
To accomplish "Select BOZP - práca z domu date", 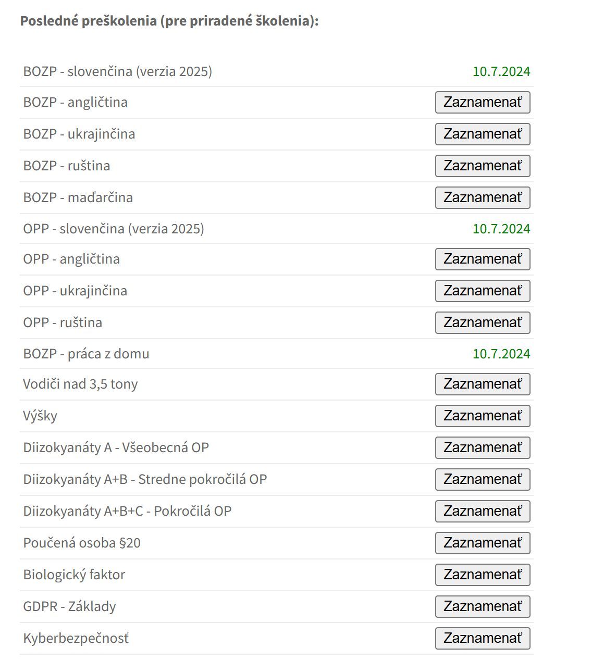I will coord(501,354).
